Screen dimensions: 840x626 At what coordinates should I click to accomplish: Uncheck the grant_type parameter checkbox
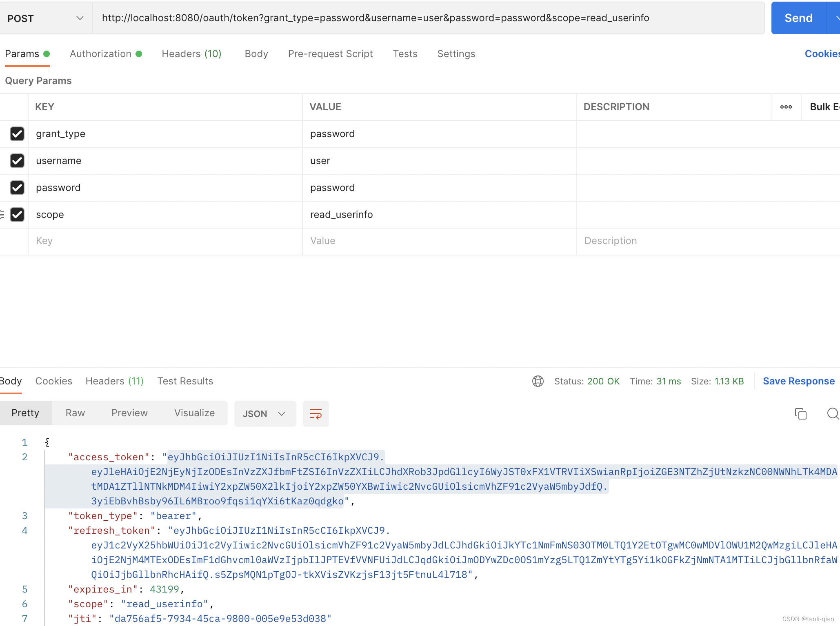[17, 134]
